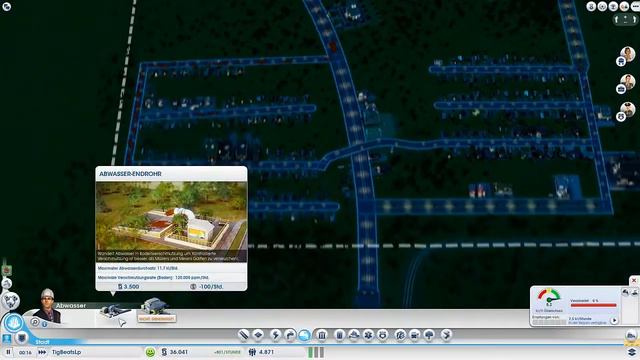Pause the simulation
The image size is (640, 360).
click(x=8, y=352)
